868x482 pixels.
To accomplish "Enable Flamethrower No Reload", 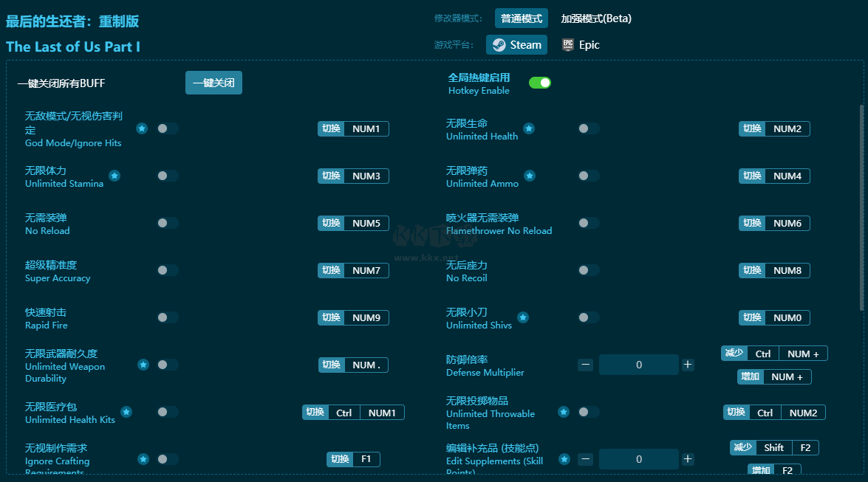I will point(589,223).
